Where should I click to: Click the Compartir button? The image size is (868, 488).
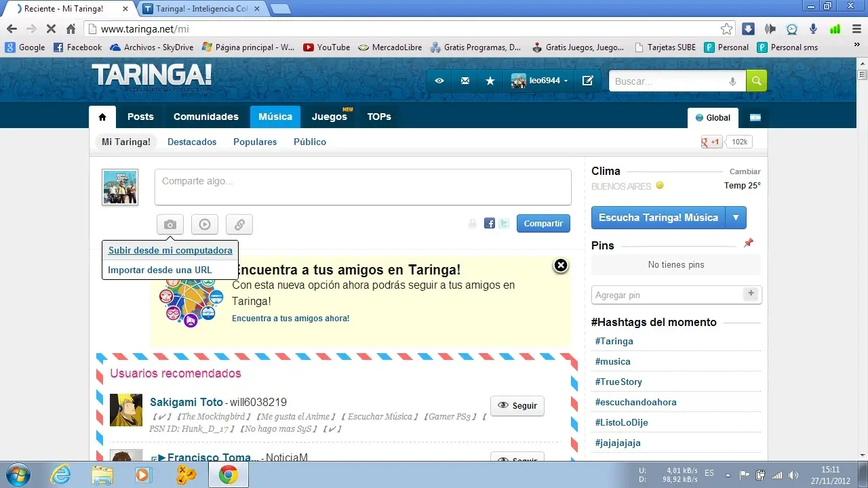click(x=543, y=223)
